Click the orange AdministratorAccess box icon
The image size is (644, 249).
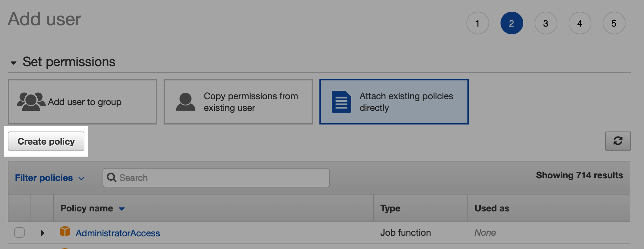pos(65,232)
